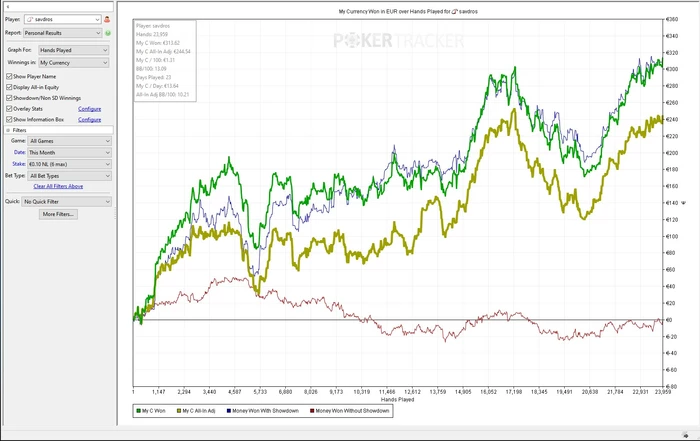Image resolution: width=700 pixels, height=441 pixels.
Task: Click the red player icon beside savdros
Action: tap(107, 19)
